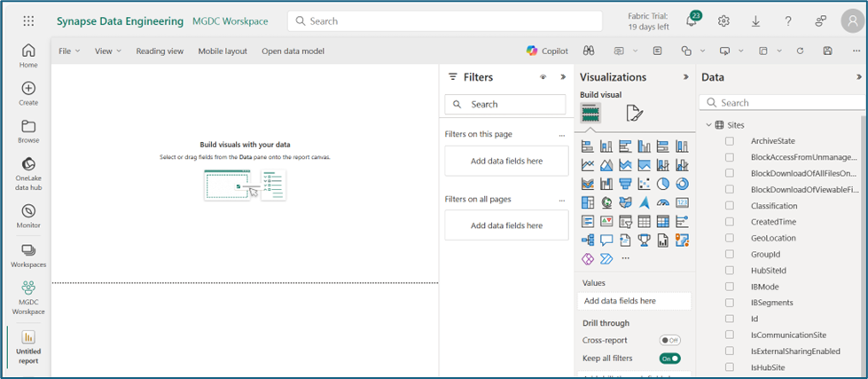Toggle filter pane visibility eye icon
The height and width of the screenshot is (379, 868).
pos(543,77)
